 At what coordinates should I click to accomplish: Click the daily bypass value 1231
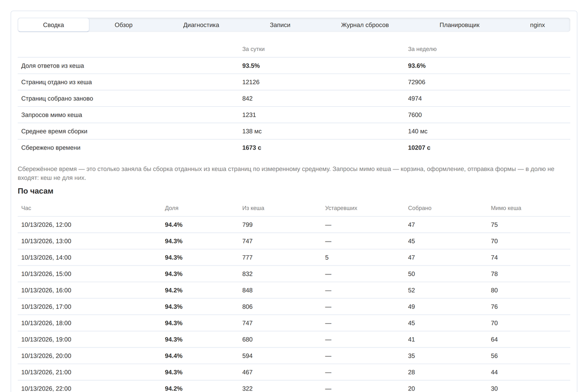(x=249, y=115)
